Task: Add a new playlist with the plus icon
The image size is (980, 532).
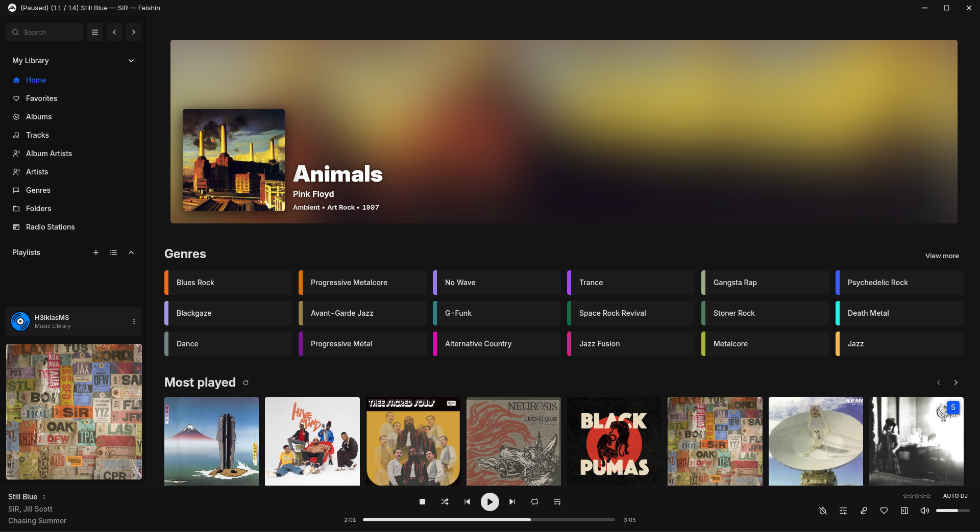Action: pyautogui.click(x=96, y=252)
